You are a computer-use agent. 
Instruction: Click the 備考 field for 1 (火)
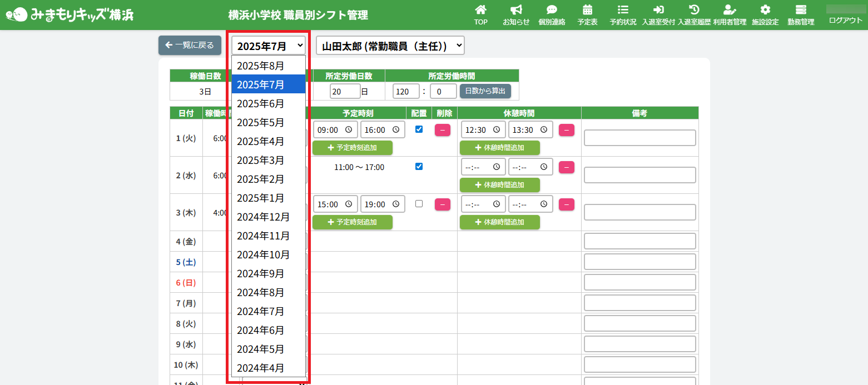coord(639,138)
